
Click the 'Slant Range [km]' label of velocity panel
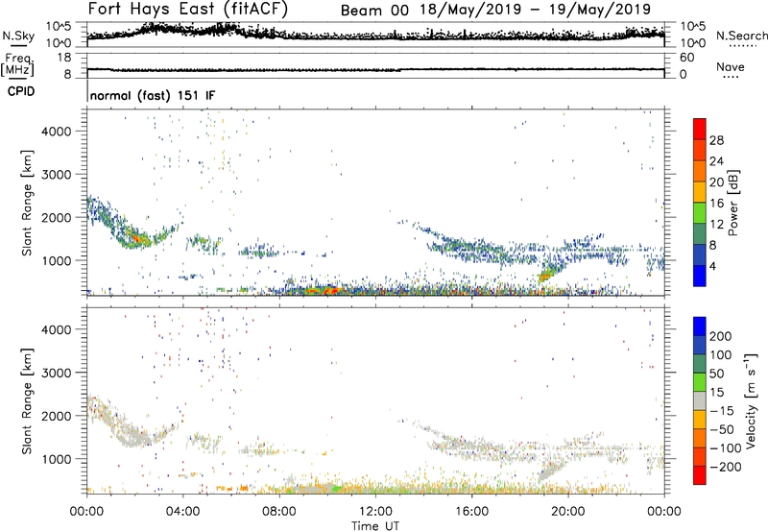tap(27, 401)
